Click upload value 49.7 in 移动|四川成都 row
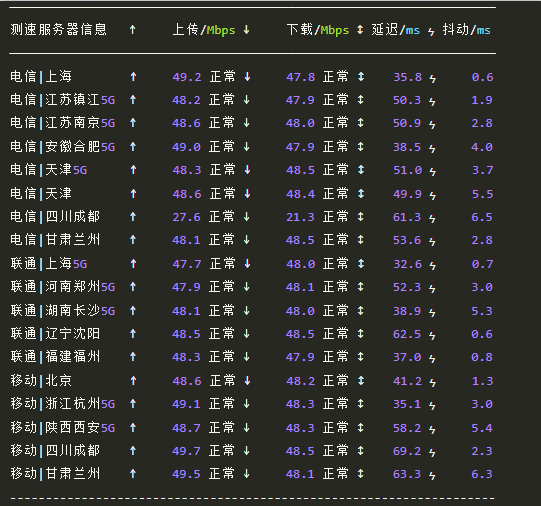Image resolution: width=541 pixels, height=506 pixels. [x=186, y=451]
